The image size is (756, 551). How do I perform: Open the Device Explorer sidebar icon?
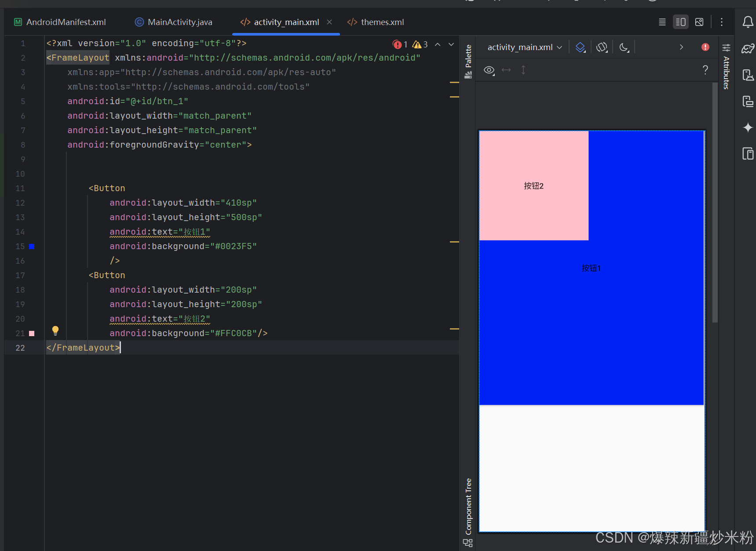click(x=748, y=154)
